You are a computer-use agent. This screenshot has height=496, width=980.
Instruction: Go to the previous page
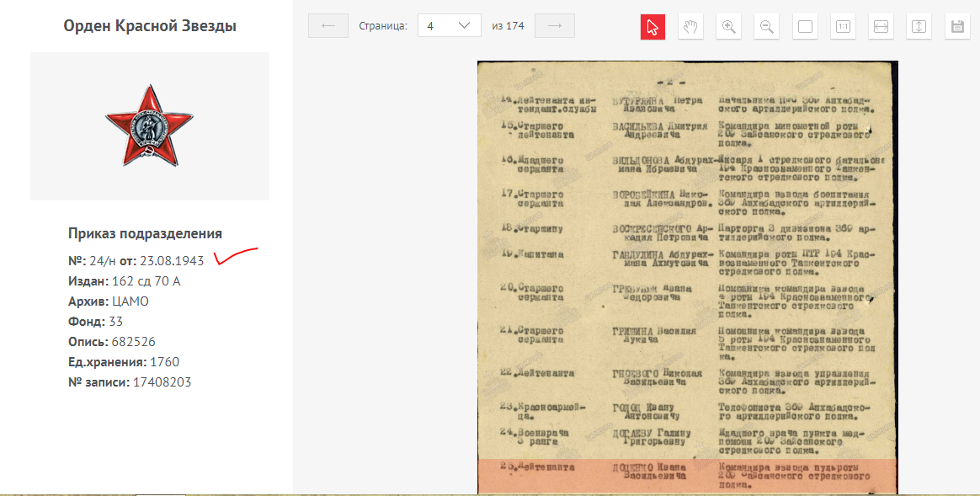click(328, 26)
